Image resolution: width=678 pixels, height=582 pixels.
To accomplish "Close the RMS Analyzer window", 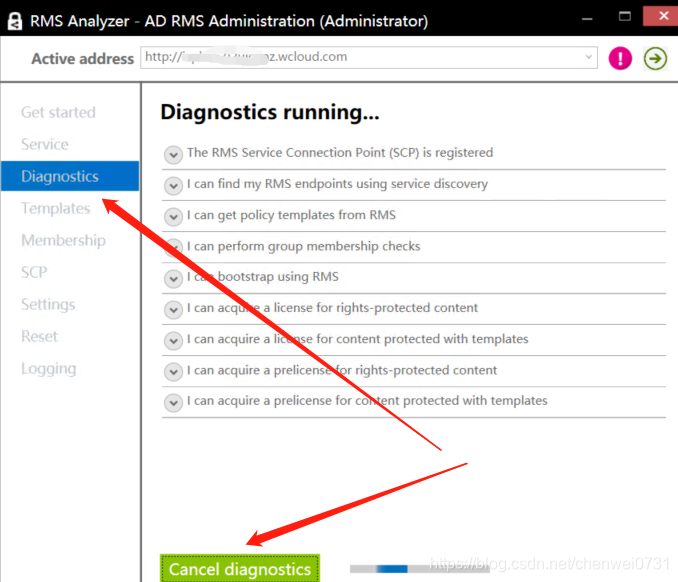I will point(661,16).
